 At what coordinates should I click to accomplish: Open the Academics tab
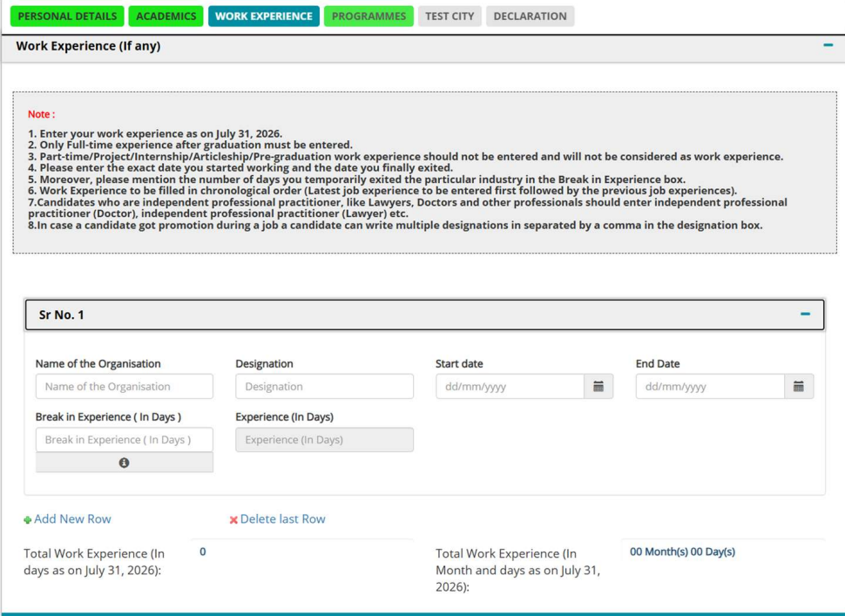166,17
